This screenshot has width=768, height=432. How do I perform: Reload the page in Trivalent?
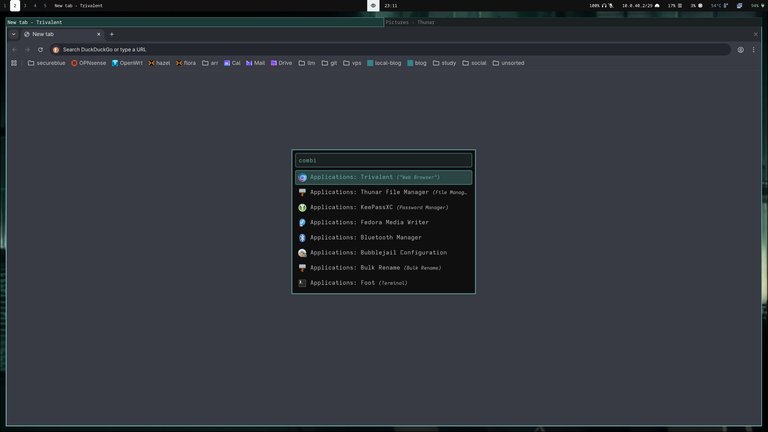click(x=40, y=49)
